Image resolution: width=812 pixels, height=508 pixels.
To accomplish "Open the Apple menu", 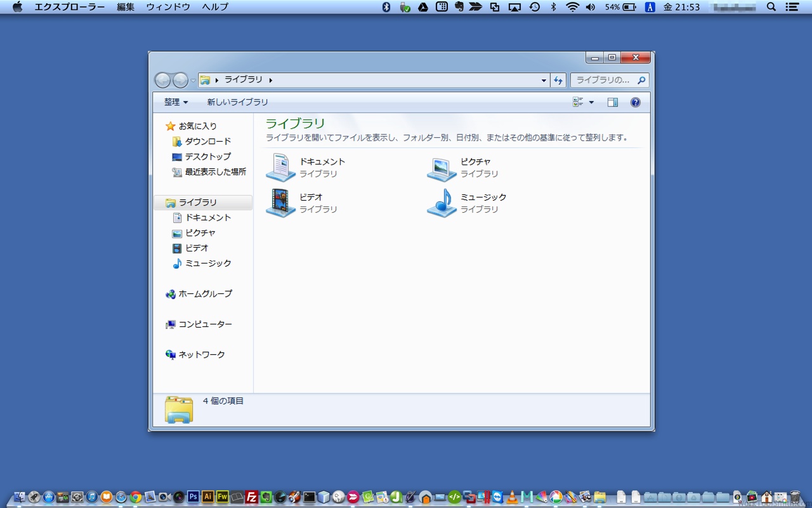I will point(17,7).
